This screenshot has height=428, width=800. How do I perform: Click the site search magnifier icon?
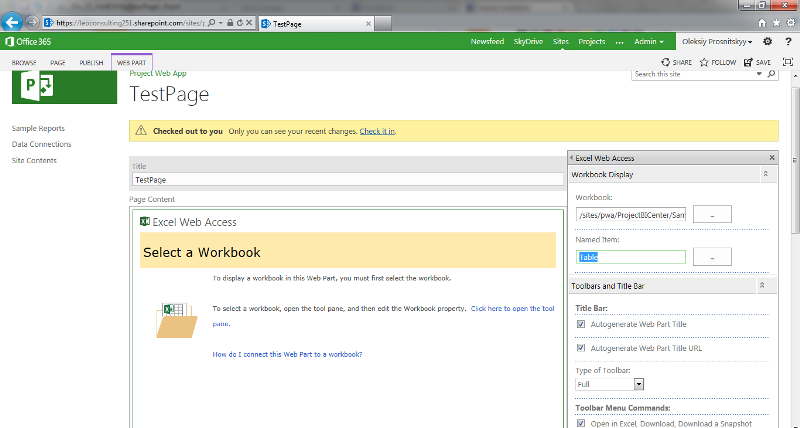771,74
